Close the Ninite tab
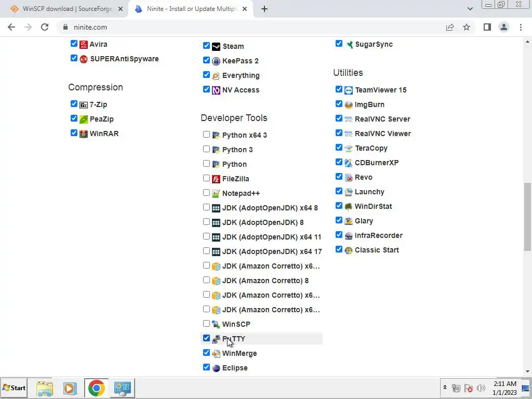Image resolution: width=532 pixels, height=399 pixels. [x=245, y=9]
